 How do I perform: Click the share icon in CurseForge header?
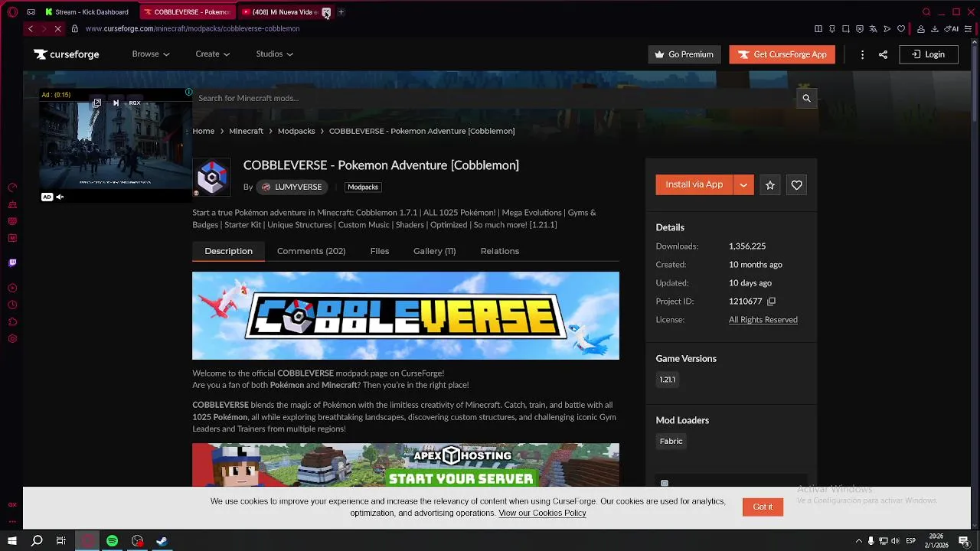pyautogui.click(x=883, y=54)
